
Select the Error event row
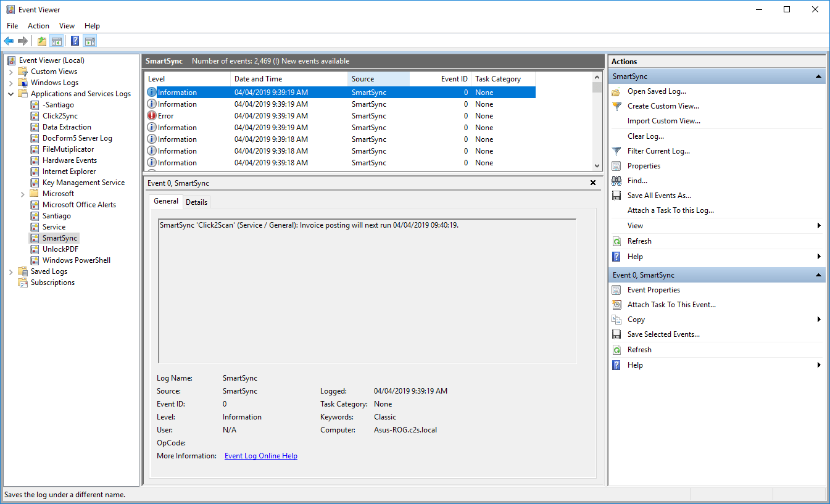(x=340, y=116)
